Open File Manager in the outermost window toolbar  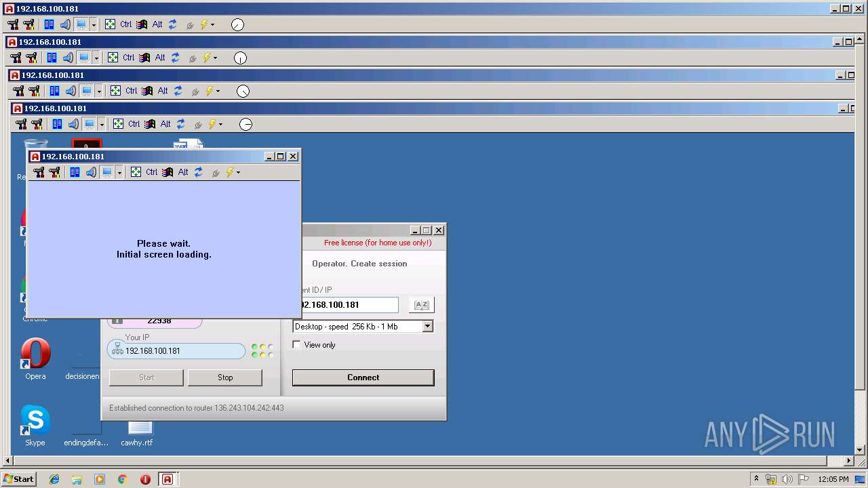tap(49, 24)
